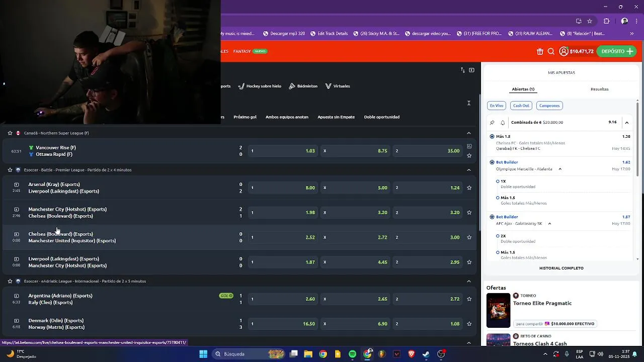This screenshot has width=644, height=362.
Task: Collapse the eAdriatic League Internacional section
Action: tap(468, 281)
